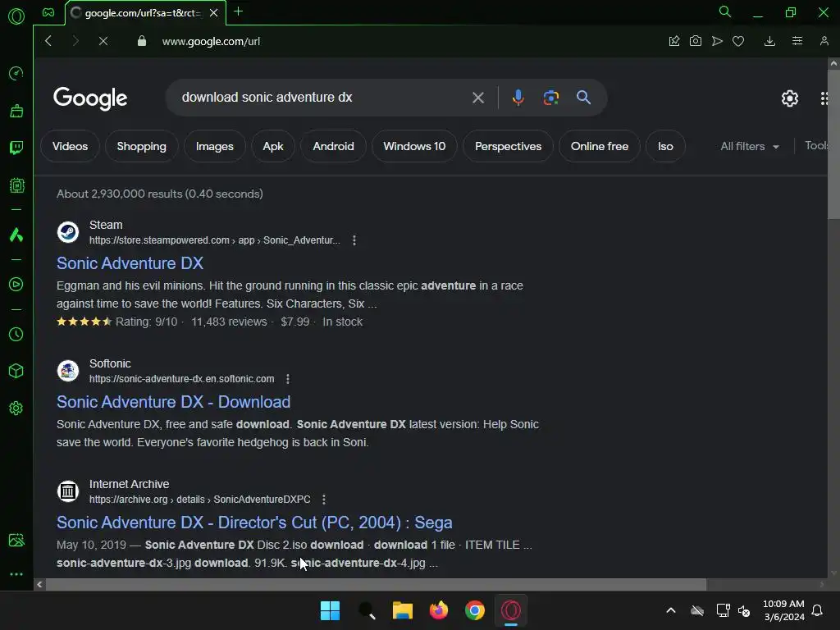This screenshot has width=840, height=630.
Task: Go back to previous page
Action: click(x=48, y=41)
